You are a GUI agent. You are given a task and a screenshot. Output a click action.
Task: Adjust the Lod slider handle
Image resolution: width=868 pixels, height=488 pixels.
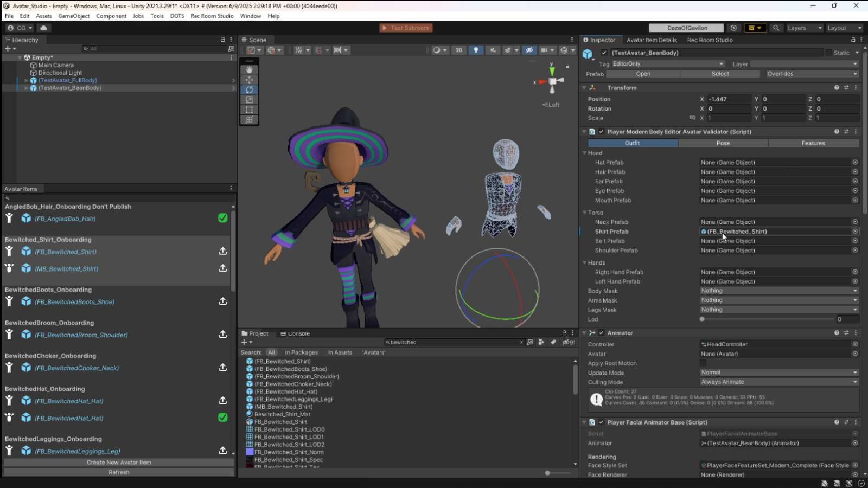tap(702, 319)
